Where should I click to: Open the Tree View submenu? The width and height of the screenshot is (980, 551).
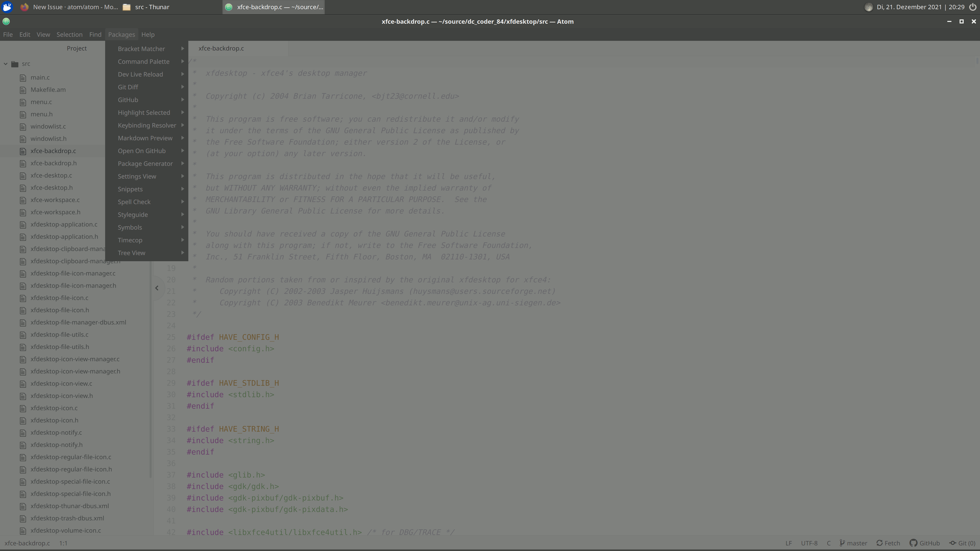pos(131,253)
